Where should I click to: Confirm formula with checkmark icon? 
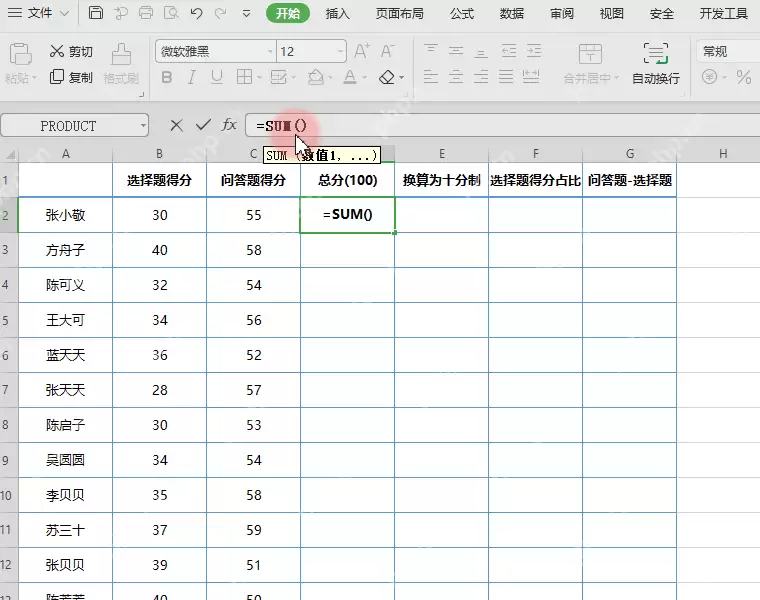[203, 125]
